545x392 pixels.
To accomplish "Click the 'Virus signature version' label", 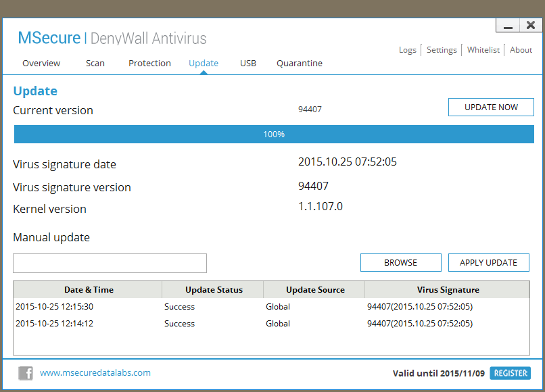I will (72, 188).
